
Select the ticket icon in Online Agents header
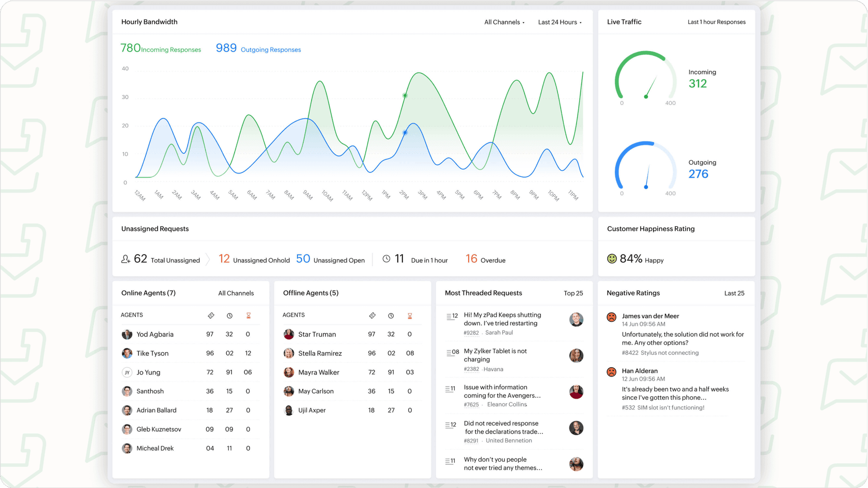pyautogui.click(x=211, y=315)
